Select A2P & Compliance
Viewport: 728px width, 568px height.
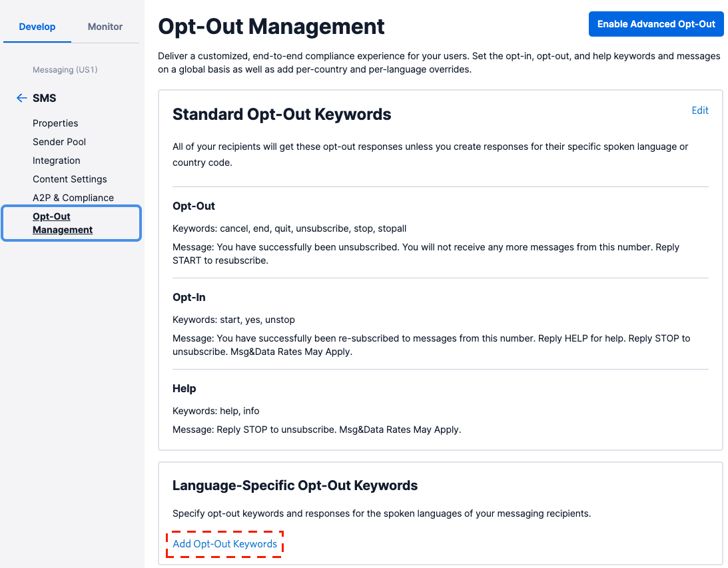73,198
